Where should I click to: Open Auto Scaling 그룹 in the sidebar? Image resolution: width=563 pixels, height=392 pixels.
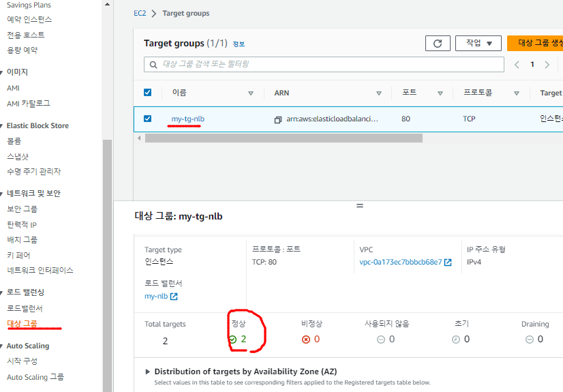[x=35, y=377]
